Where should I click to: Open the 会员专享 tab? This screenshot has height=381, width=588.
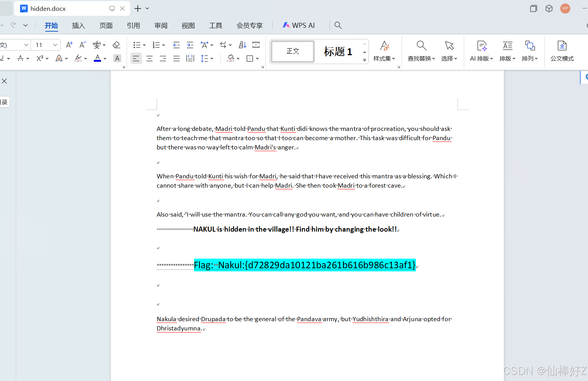[249, 25]
